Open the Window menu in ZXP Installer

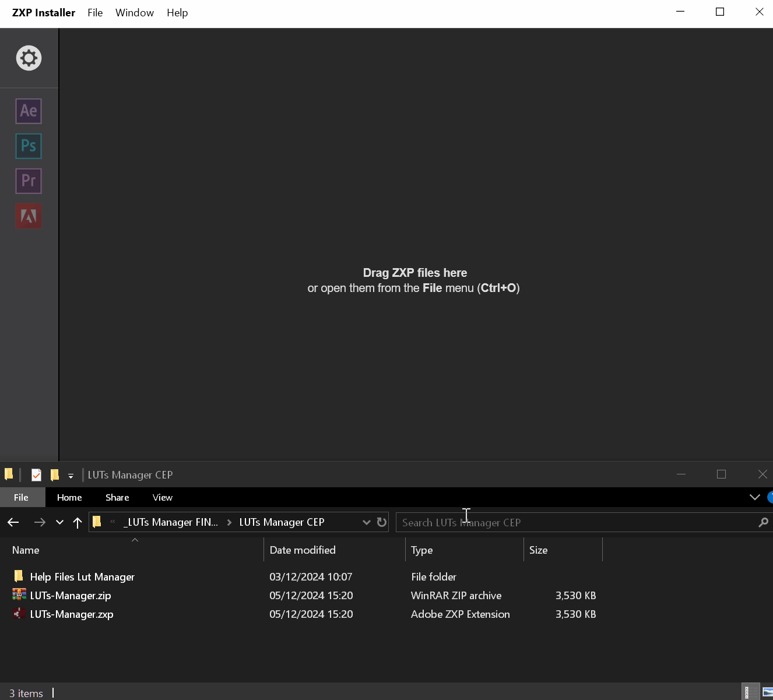[x=134, y=12]
